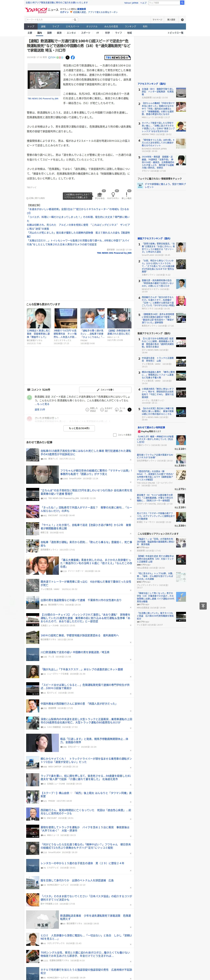The height and width of the screenshot is (980, 210).
Task: Open the 飲酒運転逆走事故 埼玉県 map article
Action: (x=95, y=917)
